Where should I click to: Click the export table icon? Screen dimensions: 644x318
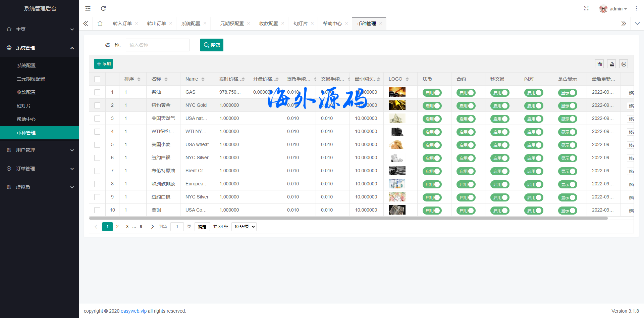(612, 64)
